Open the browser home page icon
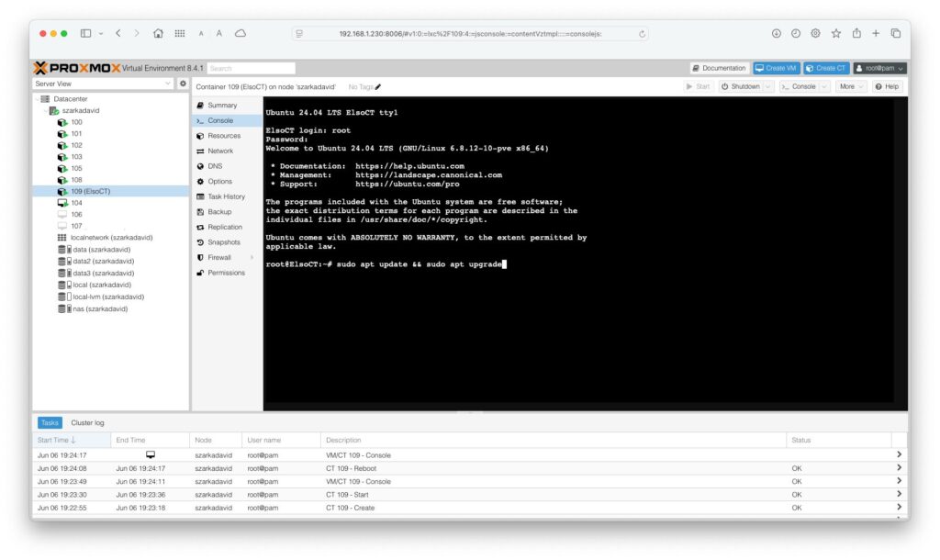This screenshot has height=560, width=940. pyautogui.click(x=158, y=34)
